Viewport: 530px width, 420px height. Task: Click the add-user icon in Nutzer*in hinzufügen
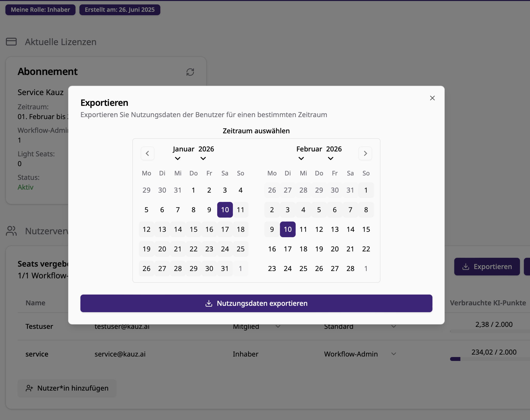29,388
